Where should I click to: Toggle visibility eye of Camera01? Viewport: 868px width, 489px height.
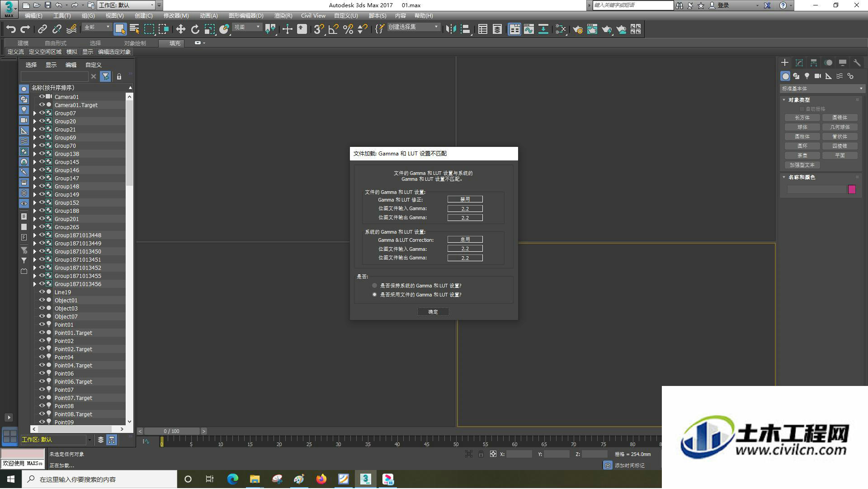pos(42,97)
